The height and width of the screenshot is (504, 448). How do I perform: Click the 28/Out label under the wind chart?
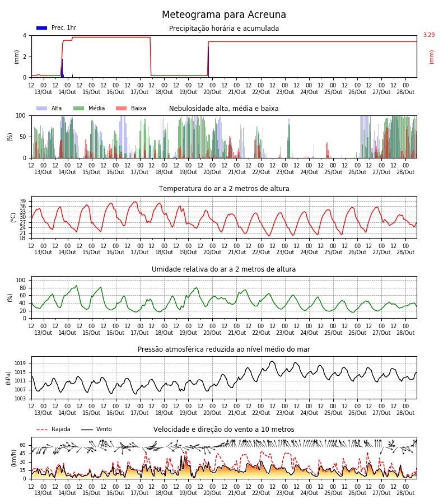(x=405, y=493)
